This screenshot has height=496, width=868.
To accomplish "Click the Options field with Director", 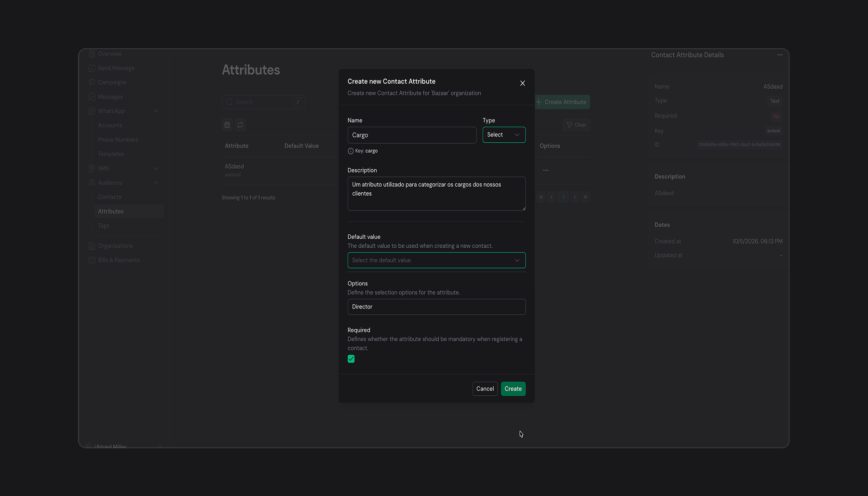I will pos(436,307).
